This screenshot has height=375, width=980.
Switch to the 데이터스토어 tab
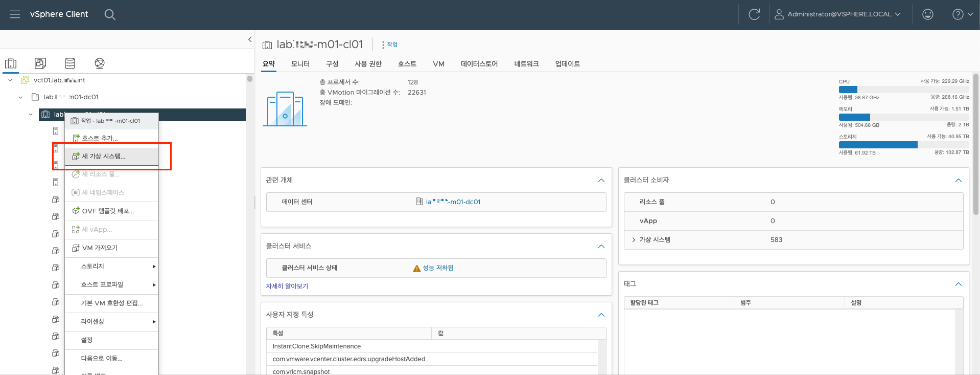(479, 64)
